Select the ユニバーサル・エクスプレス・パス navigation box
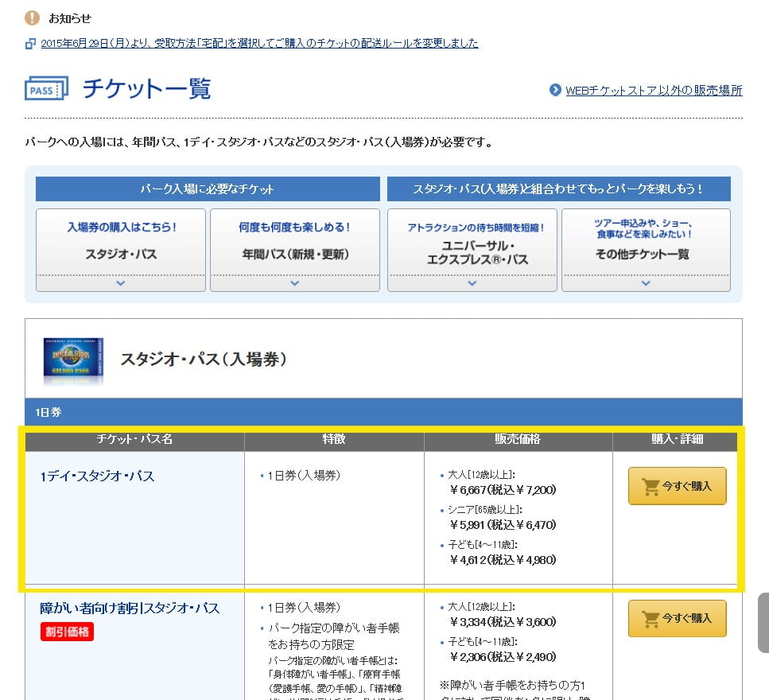Viewport: 769px width, 700px height. (472, 242)
